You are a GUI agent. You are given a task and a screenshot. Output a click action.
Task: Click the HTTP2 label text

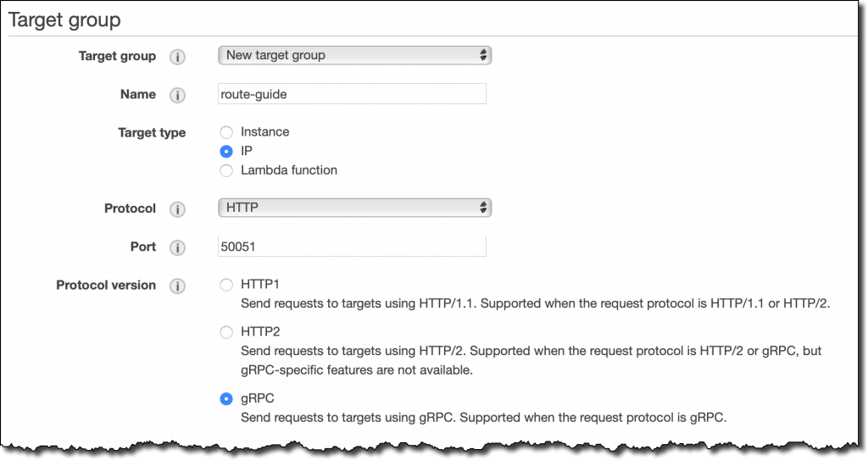click(x=260, y=331)
